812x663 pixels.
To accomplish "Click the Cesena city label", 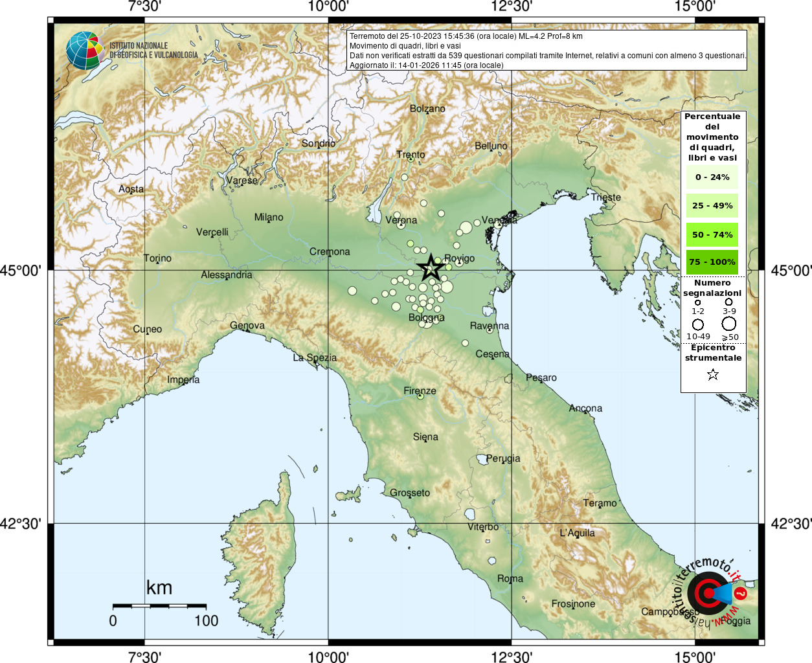I will [492, 354].
